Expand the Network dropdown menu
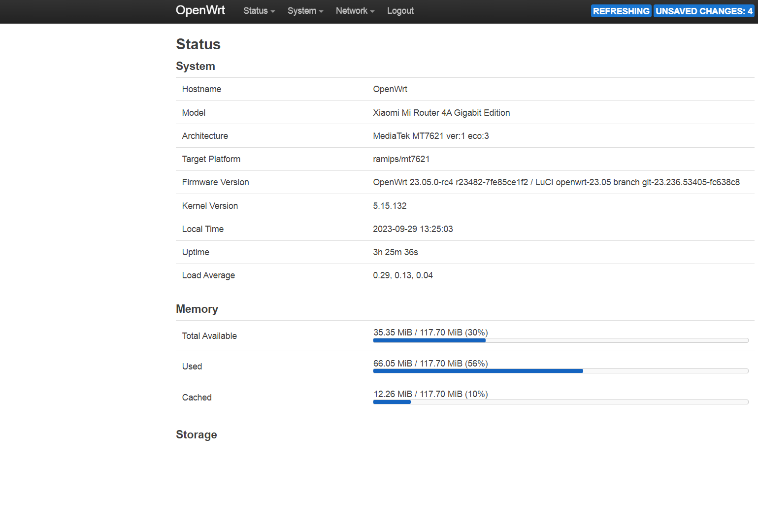 point(355,11)
